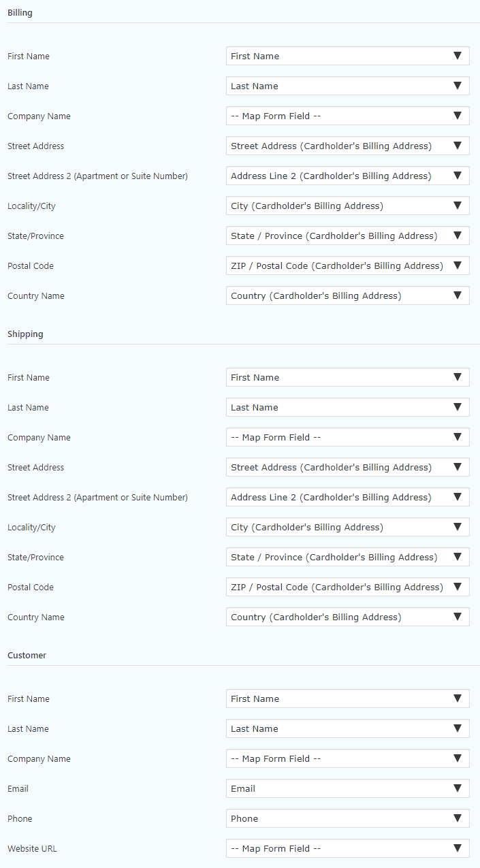480x868 pixels.
Task: Open the Customer First Name mapping dropdown
Action: (x=347, y=698)
